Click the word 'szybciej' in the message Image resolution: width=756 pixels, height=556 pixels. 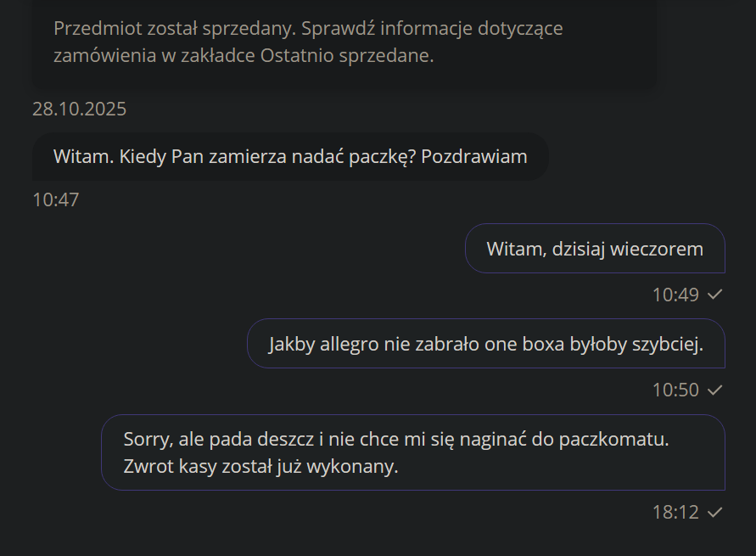[x=667, y=344]
